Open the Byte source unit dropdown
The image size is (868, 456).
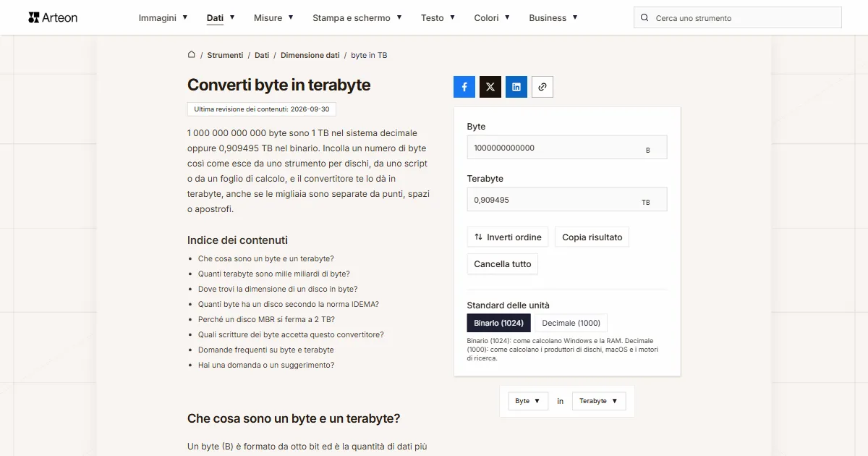528,401
